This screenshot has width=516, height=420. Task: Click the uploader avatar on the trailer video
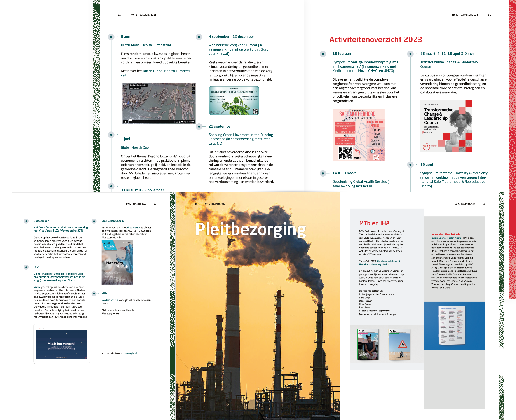coord(126,86)
